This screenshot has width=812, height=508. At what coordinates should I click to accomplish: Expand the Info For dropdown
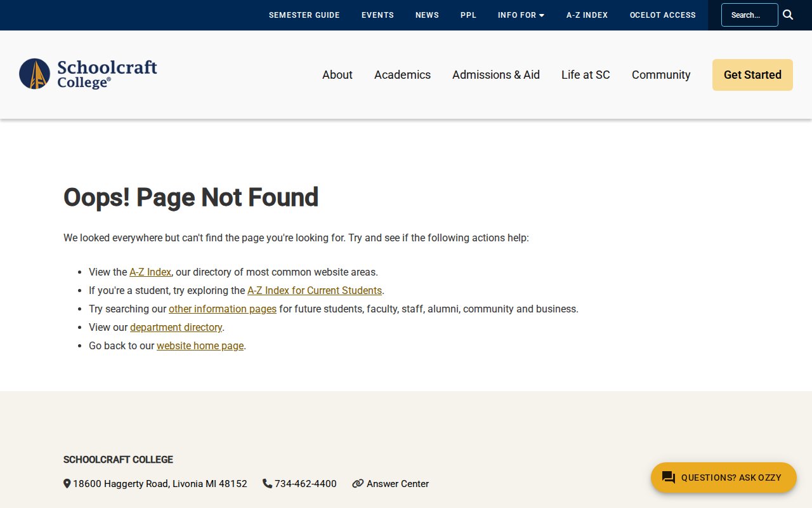521,15
